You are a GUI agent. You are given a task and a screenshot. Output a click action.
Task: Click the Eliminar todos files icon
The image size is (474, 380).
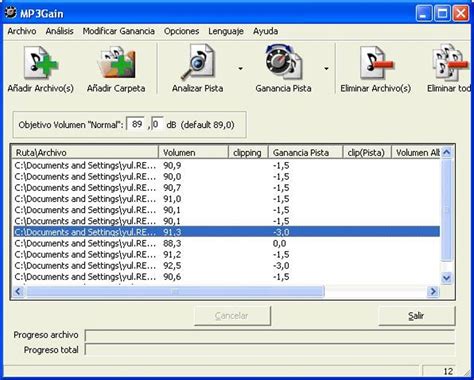click(x=450, y=63)
